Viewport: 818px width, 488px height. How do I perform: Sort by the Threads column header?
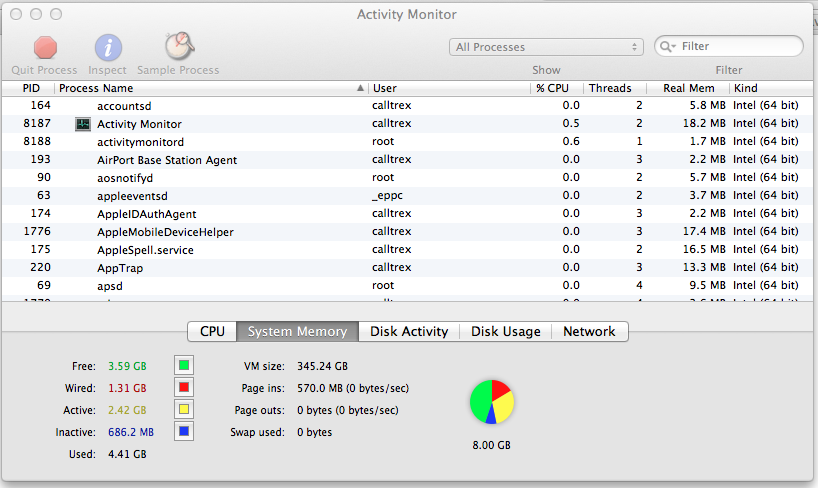(x=615, y=88)
